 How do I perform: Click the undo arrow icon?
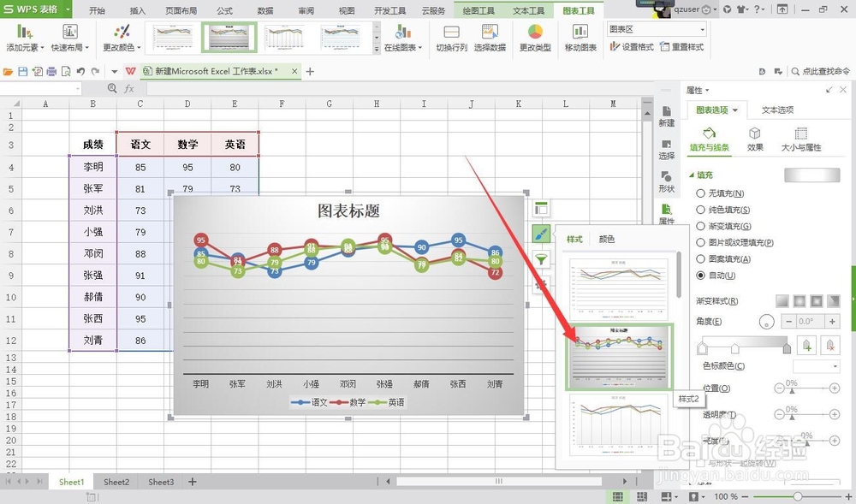[80, 72]
